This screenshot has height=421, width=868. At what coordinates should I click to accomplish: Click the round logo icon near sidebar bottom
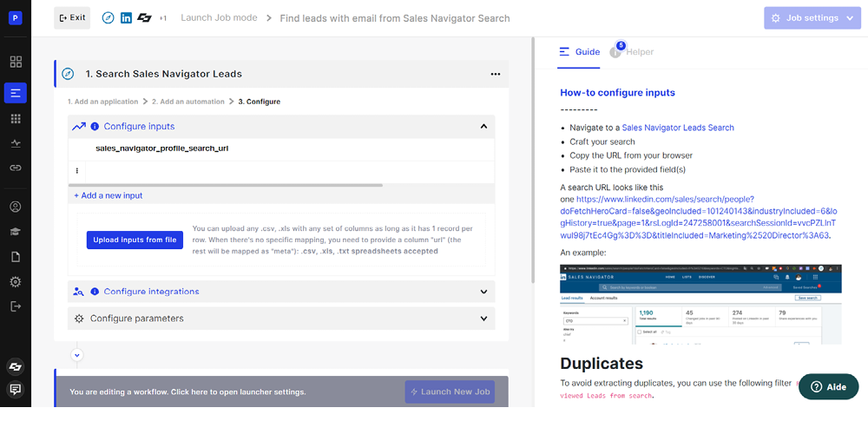[x=16, y=366]
